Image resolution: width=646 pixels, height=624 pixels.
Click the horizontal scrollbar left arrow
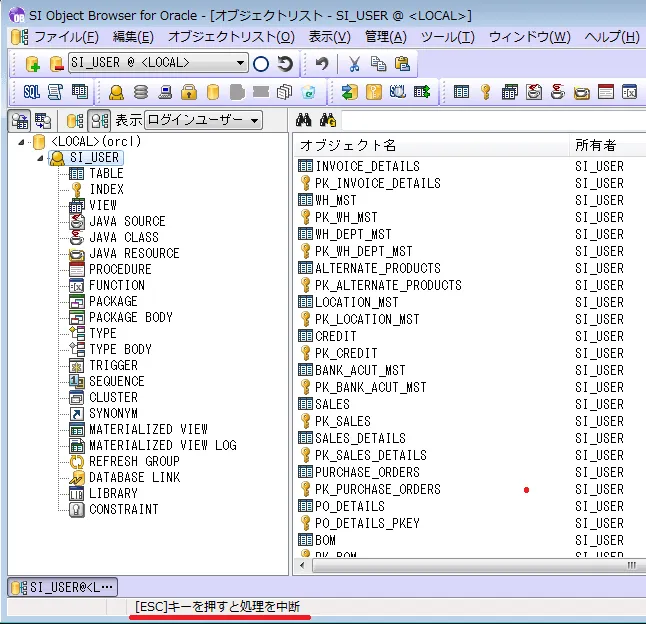[x=303, y=565]
